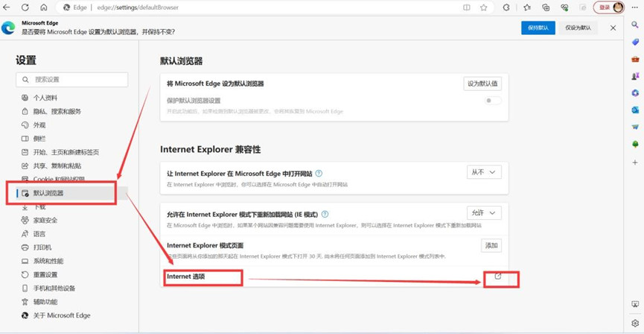
Task: Open the sidebar paper plane Drop icon
Action: pos(635,127)
